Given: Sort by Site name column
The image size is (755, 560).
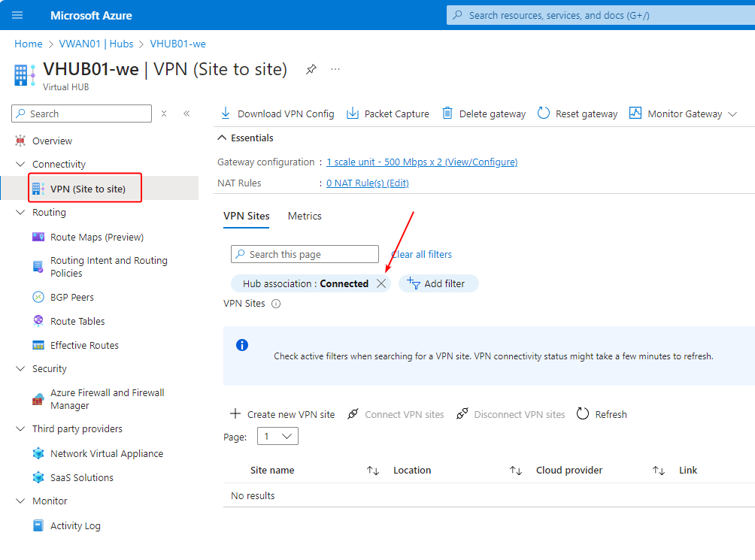Looking at the screenshot, I should tap(373, 471).
